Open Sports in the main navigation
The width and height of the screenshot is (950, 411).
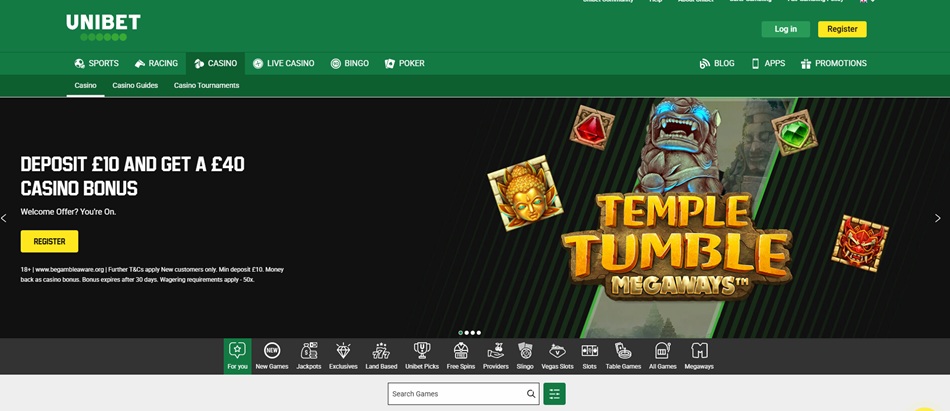coord(96,63)
